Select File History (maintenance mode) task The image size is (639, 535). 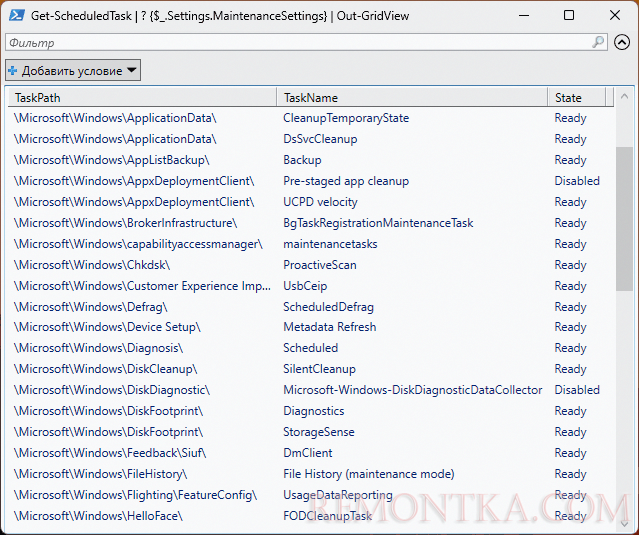click(368, 474)
